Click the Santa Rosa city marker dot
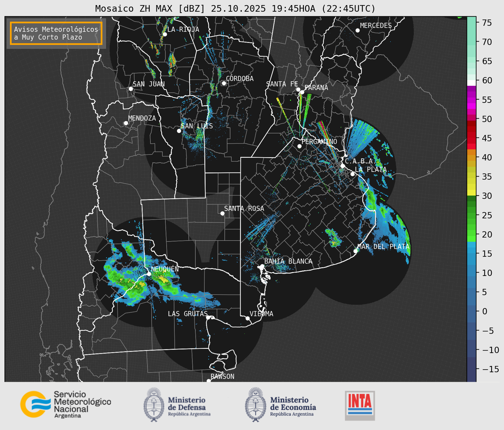 click(x=222, y=213)
